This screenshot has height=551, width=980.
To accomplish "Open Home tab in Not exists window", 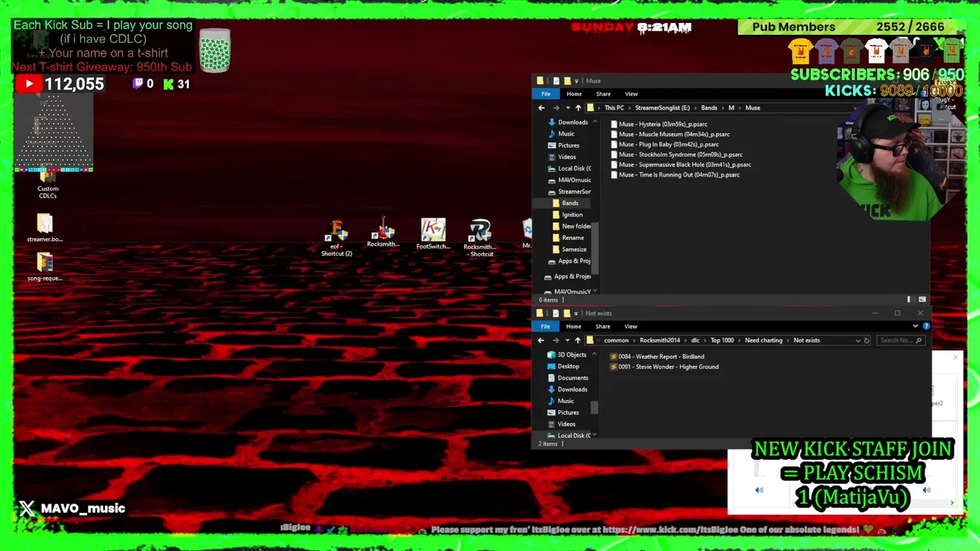I will pyautogui.click(x=573, y=327).
